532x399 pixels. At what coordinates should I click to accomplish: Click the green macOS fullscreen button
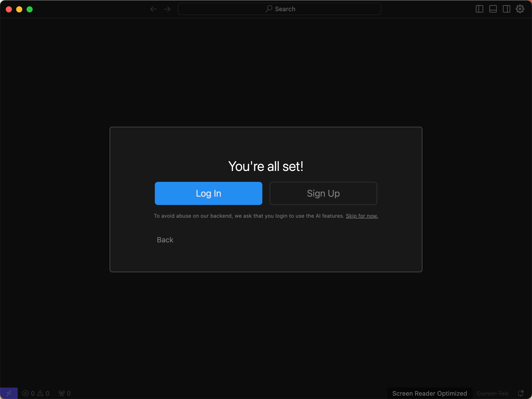pyautogui.click(x=30, y=9)
